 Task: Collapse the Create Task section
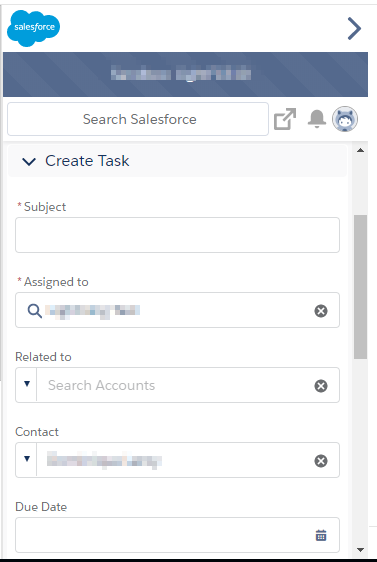point(29,161)
